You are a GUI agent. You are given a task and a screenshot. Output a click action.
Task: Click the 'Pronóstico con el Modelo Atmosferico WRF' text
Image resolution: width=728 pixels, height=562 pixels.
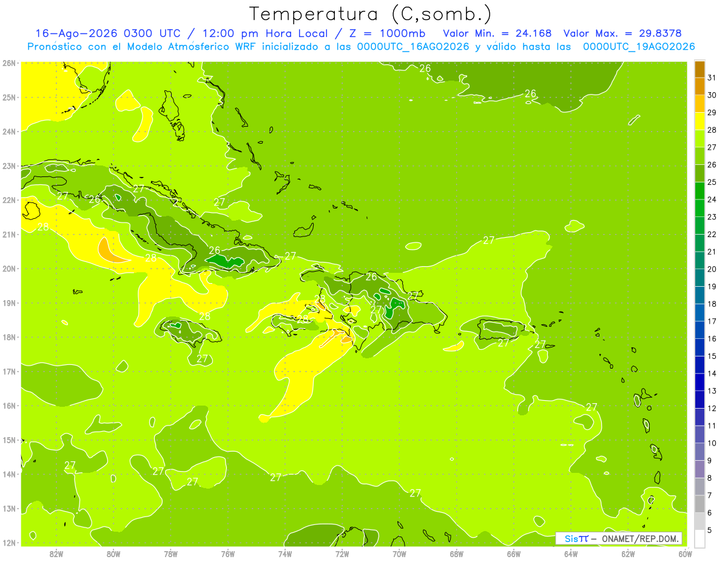click(142, 47)
